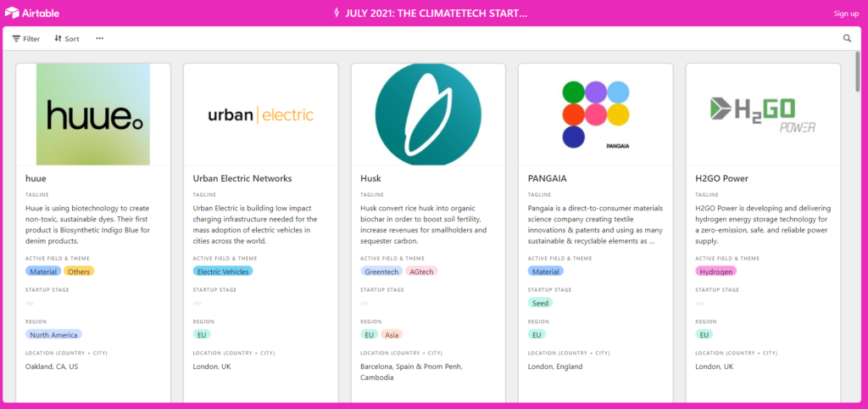This screenshot has height=409, width=868.
Task: Select the urban electric logo image
Action: click(x=261, y=115)
